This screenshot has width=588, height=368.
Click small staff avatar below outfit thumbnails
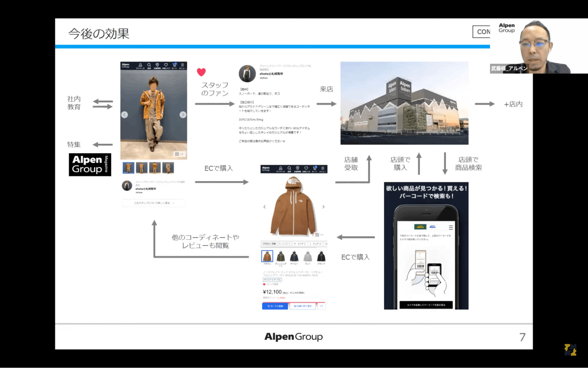point(127,186)
